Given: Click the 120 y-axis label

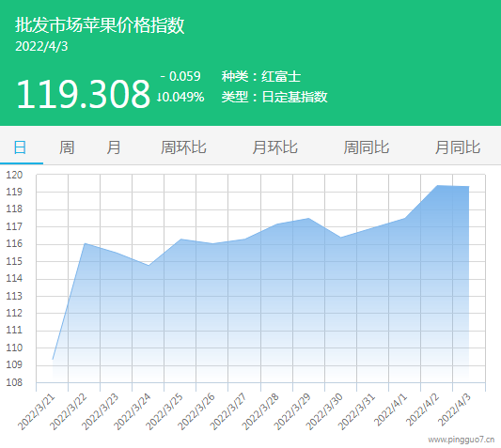Looking at the screenshot, I should click(x=14, y=175).
